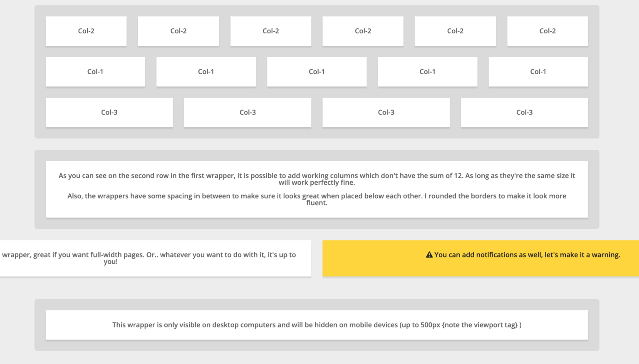Click the first Col-3 box in row three
This screenshot has height=364, width=639.
click(x=109, y=112)
